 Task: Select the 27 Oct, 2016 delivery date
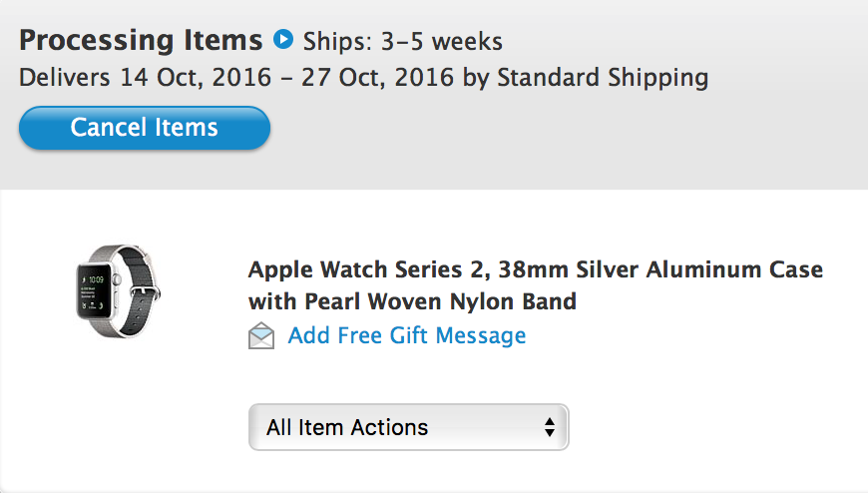(x=377, y=78)
